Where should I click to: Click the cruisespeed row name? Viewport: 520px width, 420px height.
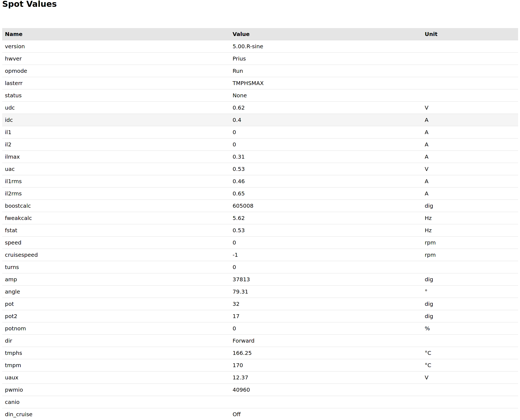[21, 255]
